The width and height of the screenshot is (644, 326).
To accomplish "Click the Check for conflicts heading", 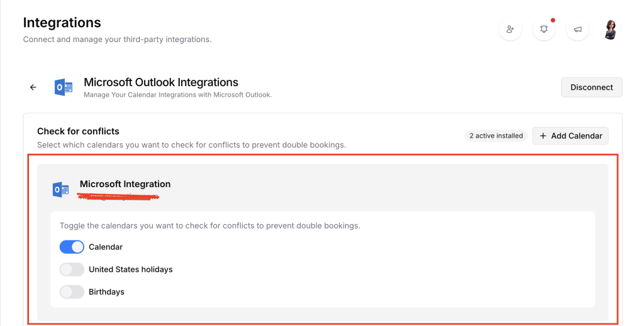I will [78, 131].
